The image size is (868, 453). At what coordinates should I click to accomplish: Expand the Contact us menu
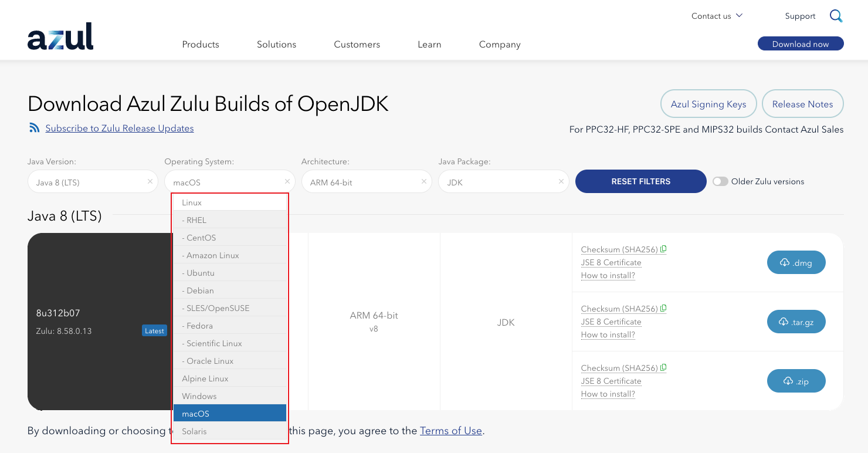click(x=717, y=16)
